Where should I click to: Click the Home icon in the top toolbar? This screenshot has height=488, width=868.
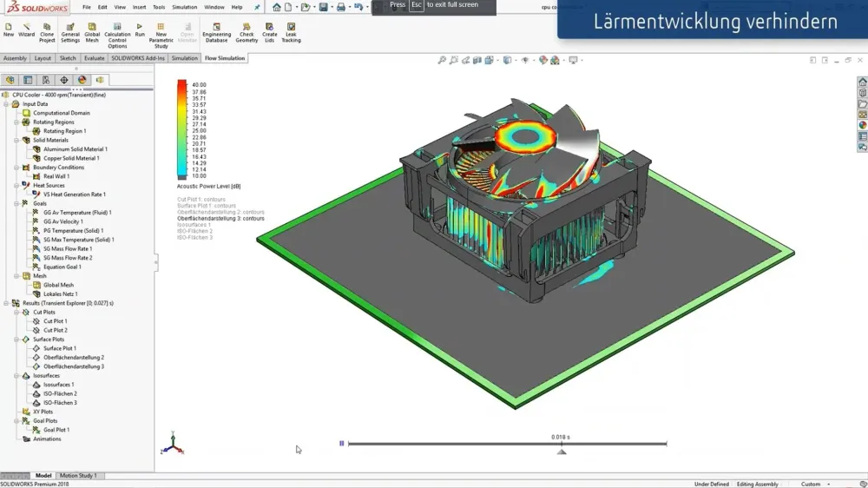276,7
